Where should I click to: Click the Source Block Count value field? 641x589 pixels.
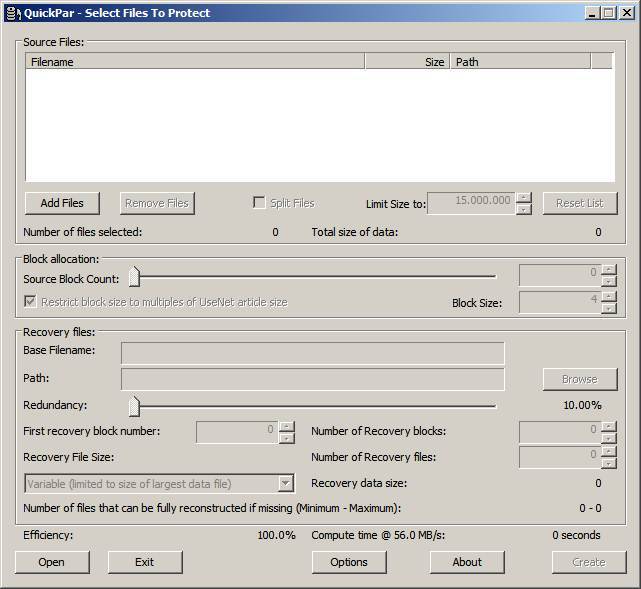point(560,275)
